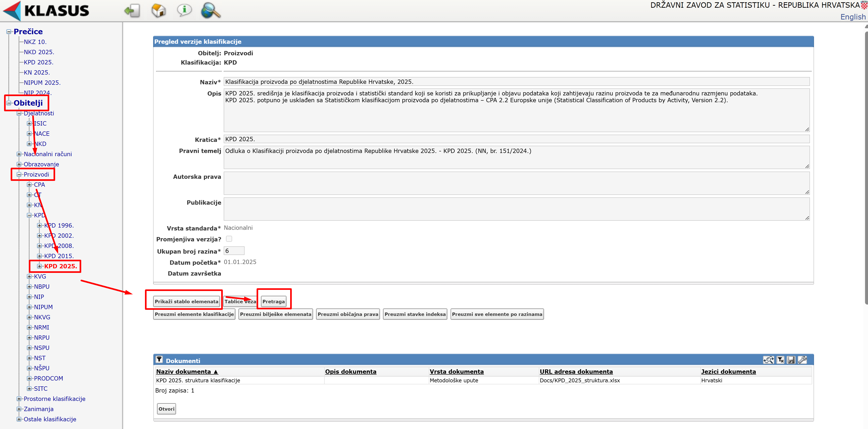Click into the Kratica field
Screen dimensions: 868x429
tap(517, 139)
